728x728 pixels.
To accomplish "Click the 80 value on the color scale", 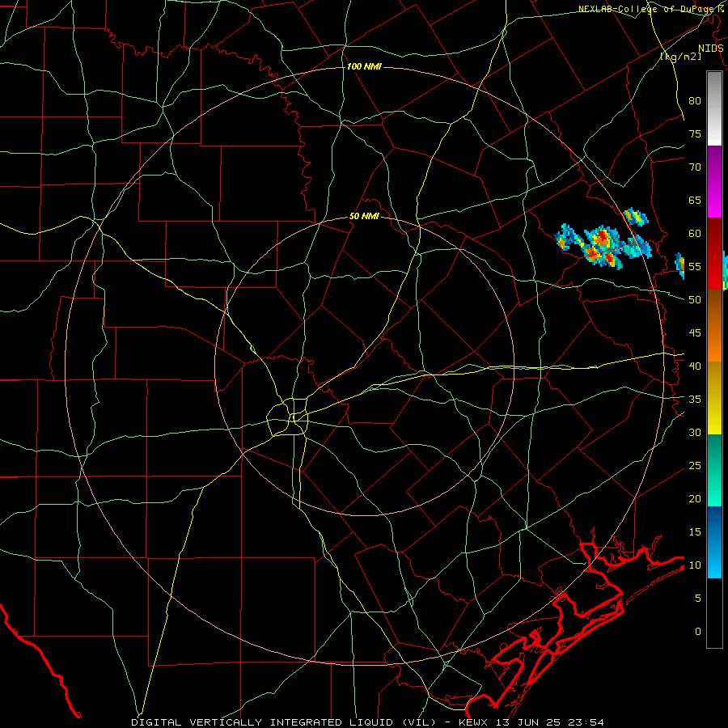I will point(695,101).
